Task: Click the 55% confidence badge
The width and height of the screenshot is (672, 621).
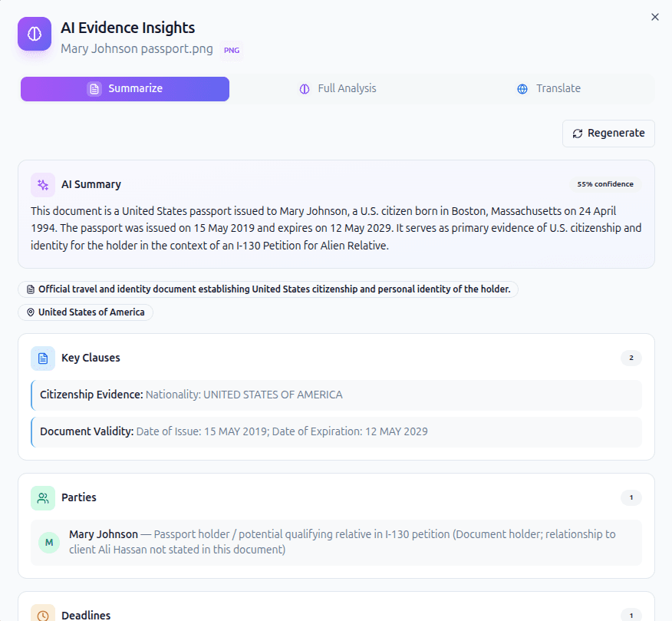Action: click(x=604, y=184)
